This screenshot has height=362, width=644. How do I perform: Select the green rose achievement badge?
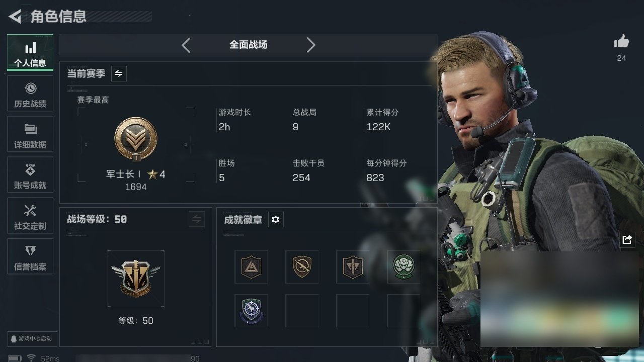[x=404, y=267]
